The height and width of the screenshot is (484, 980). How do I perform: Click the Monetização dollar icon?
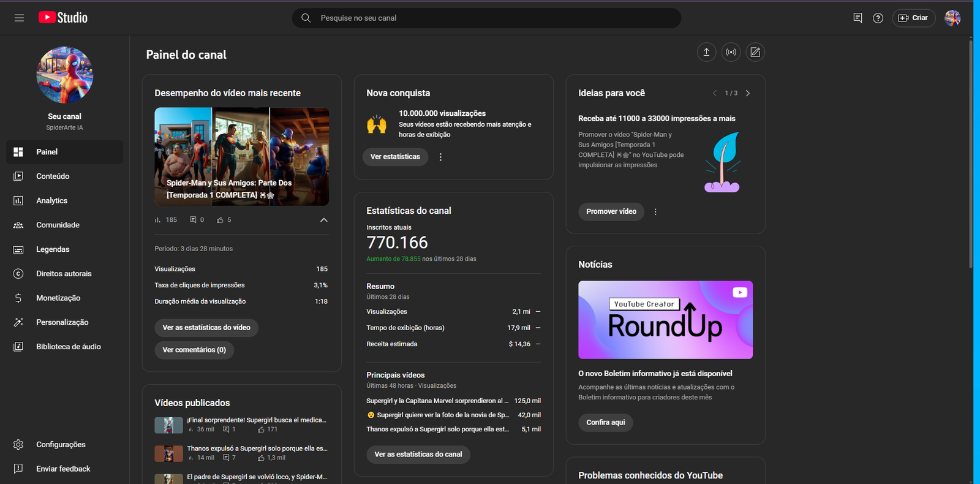pyautogui.click(x=18, y=298)
